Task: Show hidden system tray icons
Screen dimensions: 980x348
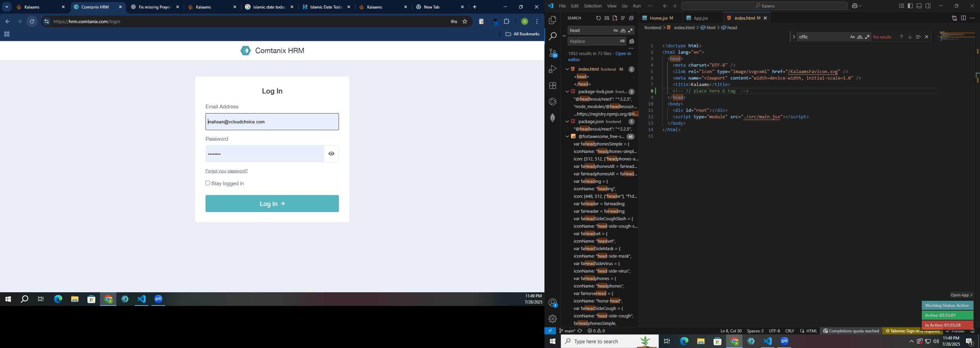Action: point(911,342)
